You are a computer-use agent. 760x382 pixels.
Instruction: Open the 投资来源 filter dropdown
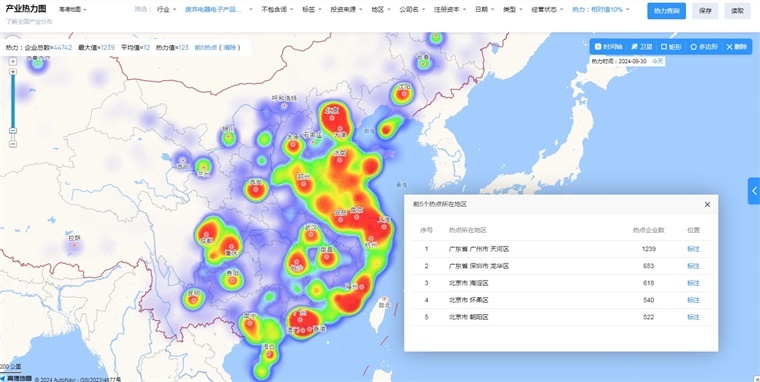[346, 9]
